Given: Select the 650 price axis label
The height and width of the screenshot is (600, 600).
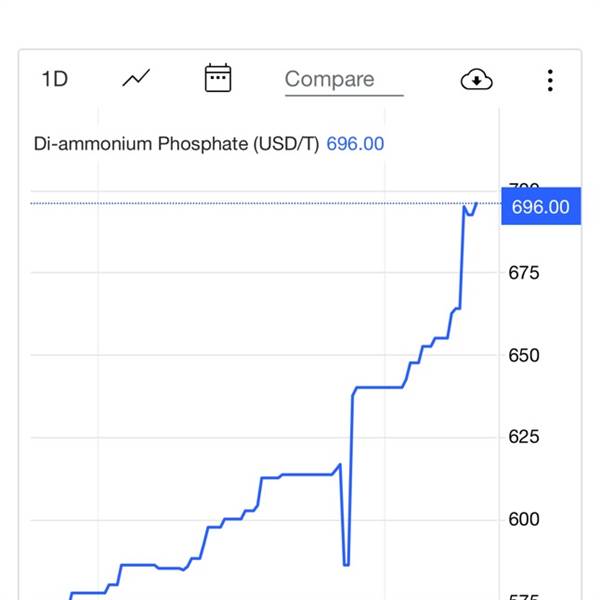Looking at the screenshot, I should (x=523, y=355).
